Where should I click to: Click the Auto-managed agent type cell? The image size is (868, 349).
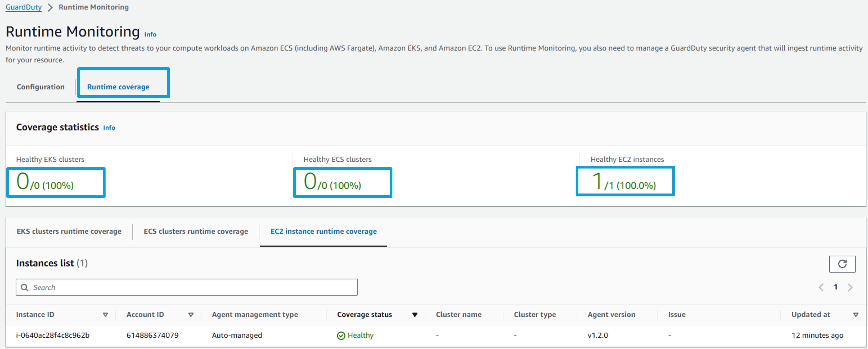tap(237, 335)
